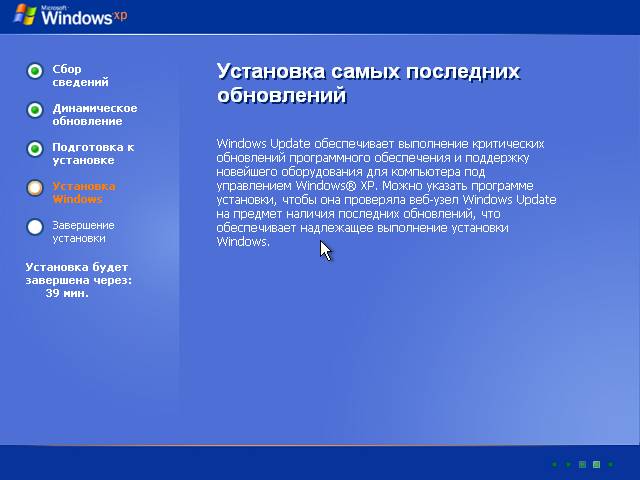Screen dimensions: 640x480
Task: Click the last progress dot at bottom right
Action: [610, 464]
